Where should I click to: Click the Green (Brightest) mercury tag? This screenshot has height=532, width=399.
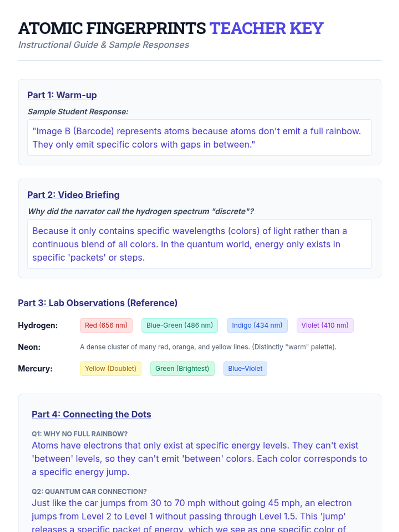tap(182, 369)
